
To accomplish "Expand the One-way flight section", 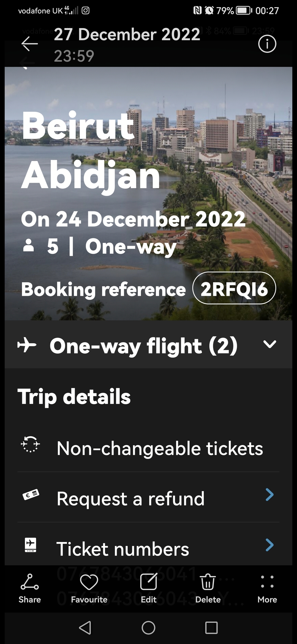I will 269,344.
